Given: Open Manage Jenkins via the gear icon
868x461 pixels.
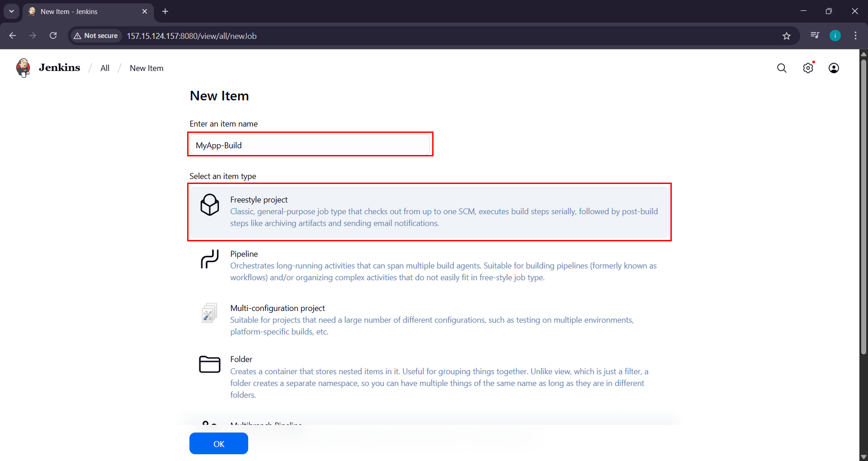Looking at the screenshot, I should point(808,68).
